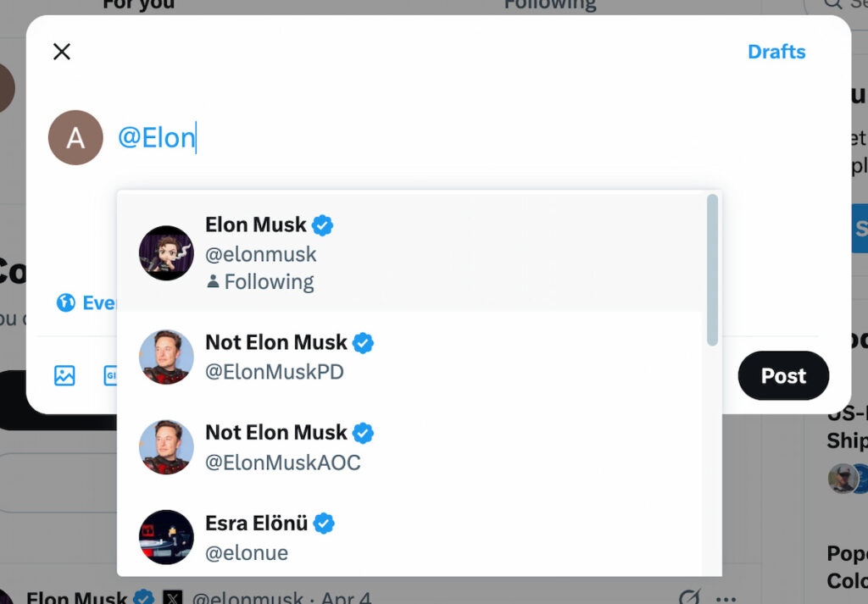Pick the Esra Elönü @elonue suggestion
Screen dimensions: 868x604
click(x=409, y=536)
